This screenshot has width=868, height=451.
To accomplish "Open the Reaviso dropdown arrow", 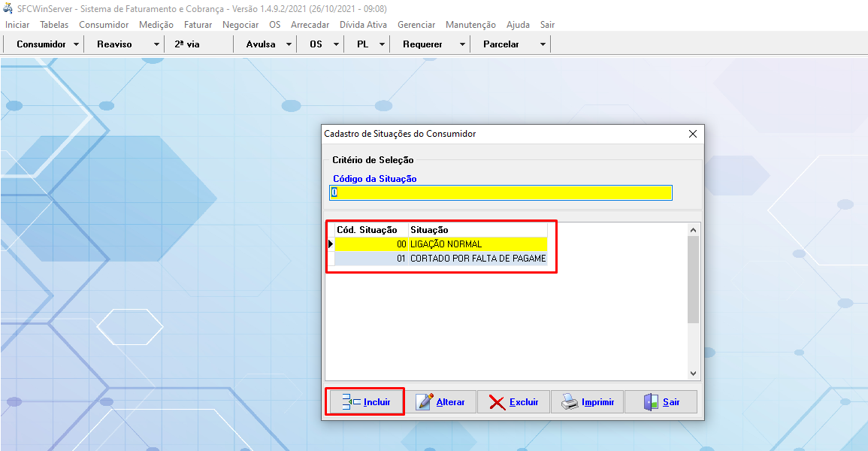I will tap(156, 44).
